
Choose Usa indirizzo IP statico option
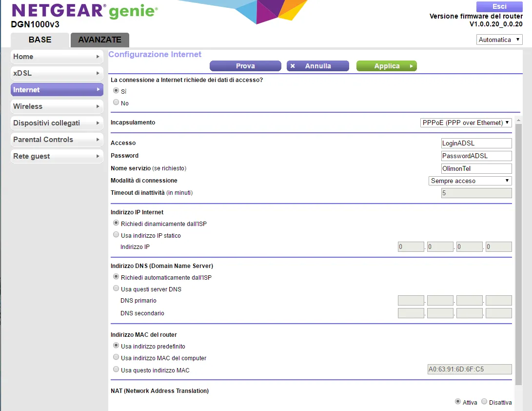tap(116, 235)
